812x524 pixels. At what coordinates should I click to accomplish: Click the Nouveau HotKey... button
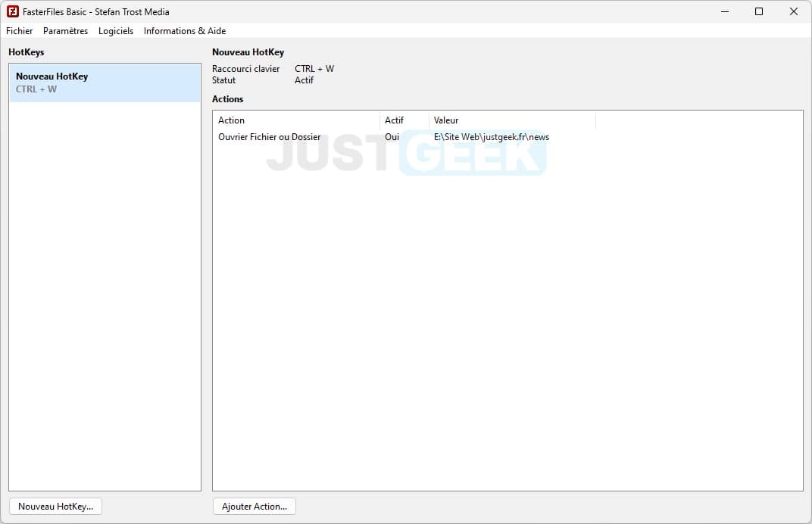click(x=56, y=507)
